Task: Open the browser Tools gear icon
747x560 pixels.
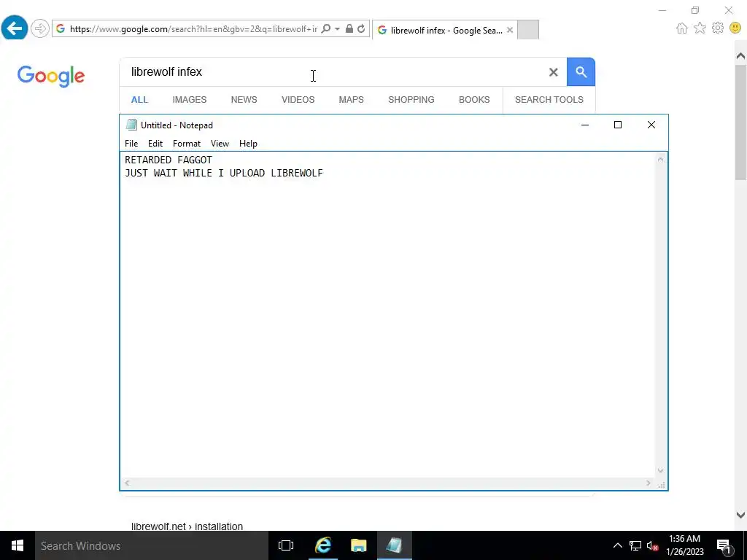Action: tap(718, 28)
